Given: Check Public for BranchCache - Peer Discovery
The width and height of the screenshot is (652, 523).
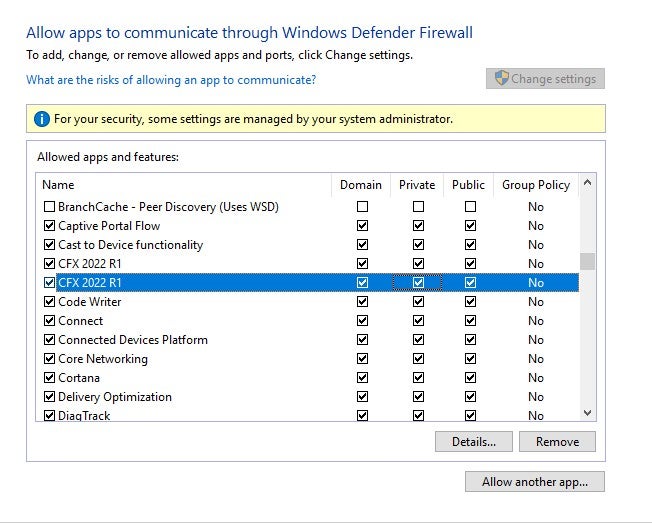Looking at the screenshot, I should 470,207.
